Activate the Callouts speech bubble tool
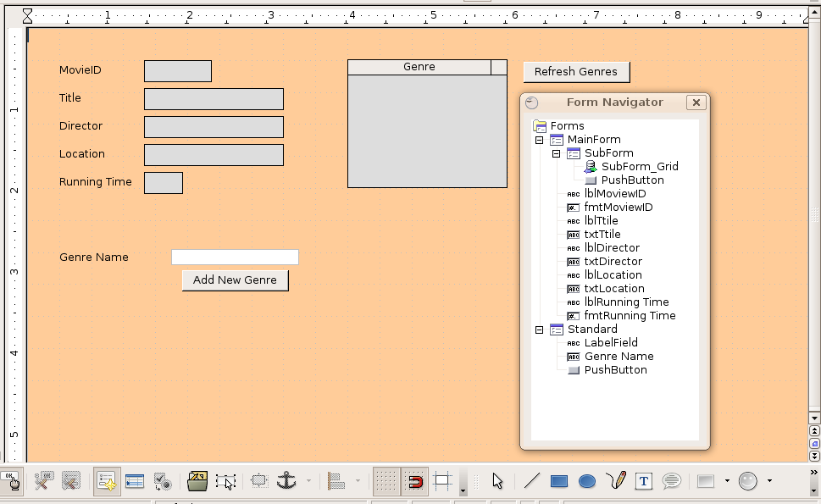 (672, 481)
